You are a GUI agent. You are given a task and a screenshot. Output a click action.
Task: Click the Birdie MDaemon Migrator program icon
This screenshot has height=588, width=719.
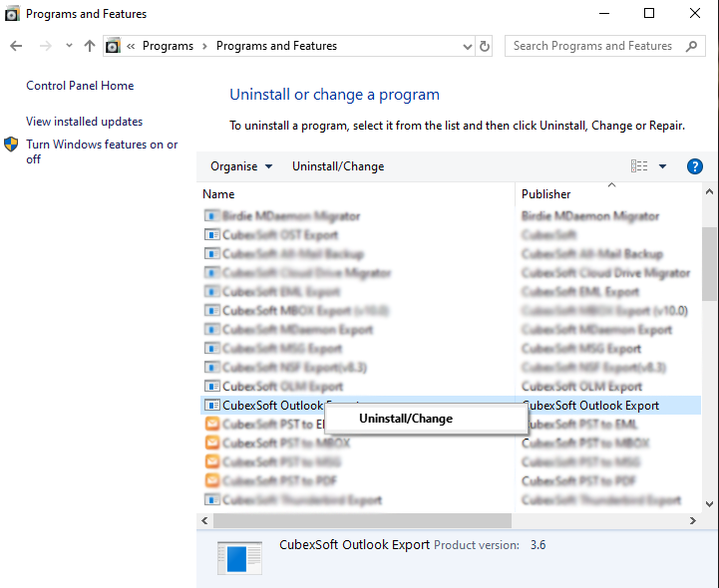tap(210, 215)
